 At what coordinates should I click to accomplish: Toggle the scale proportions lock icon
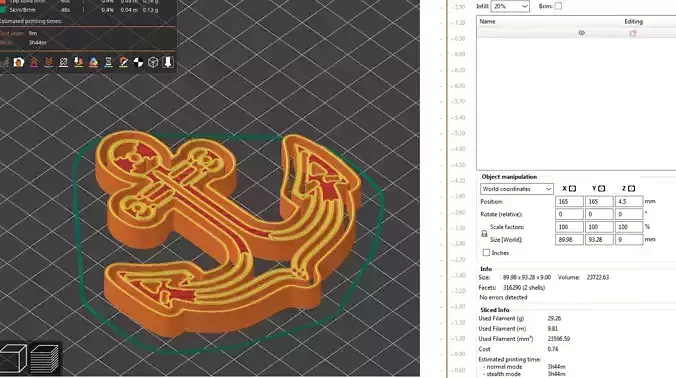click(484, 233)
